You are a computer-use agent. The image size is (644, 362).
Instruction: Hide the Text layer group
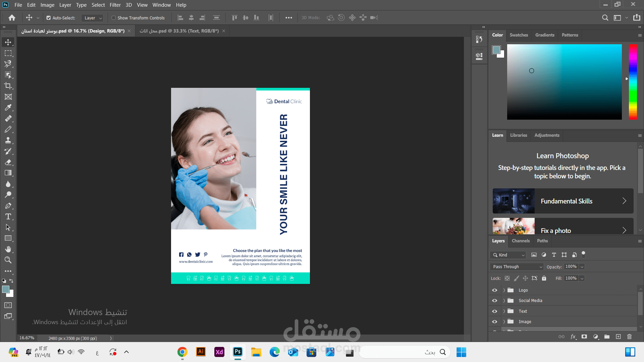coord(494,311)
